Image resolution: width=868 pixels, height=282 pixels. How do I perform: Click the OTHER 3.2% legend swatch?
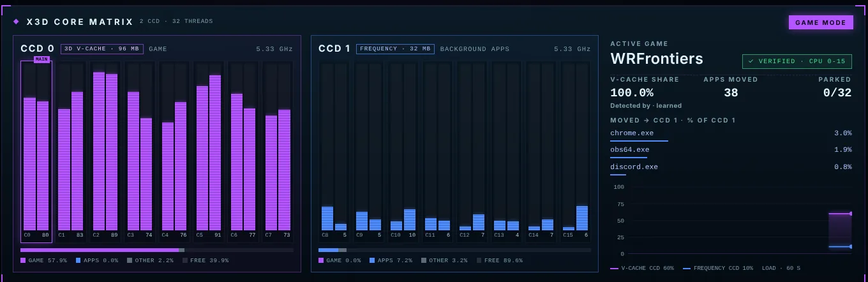[x=424, y=260]
